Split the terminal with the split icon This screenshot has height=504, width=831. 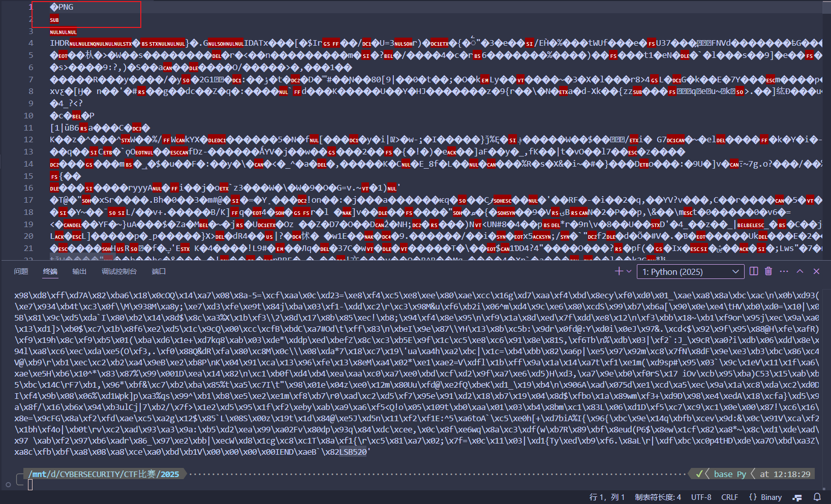[x=754, y=271]
